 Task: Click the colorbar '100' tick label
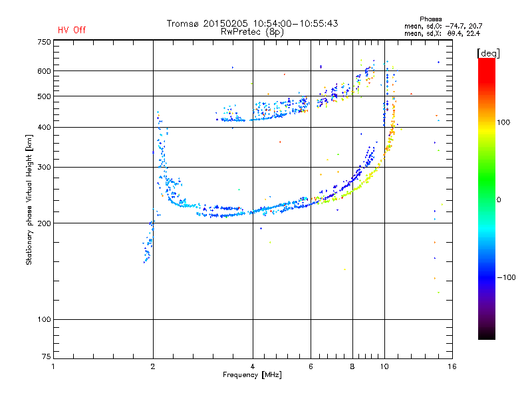point(503,122)
